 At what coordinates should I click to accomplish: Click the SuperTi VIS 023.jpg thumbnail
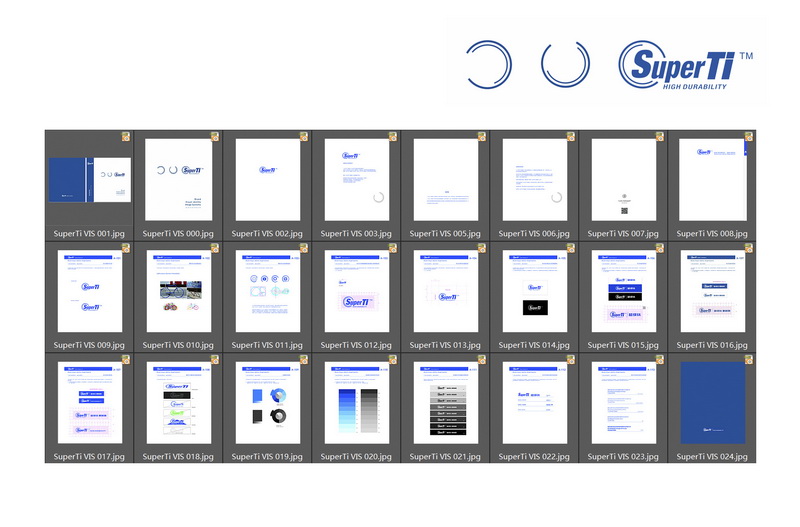(x=624, y=403)
